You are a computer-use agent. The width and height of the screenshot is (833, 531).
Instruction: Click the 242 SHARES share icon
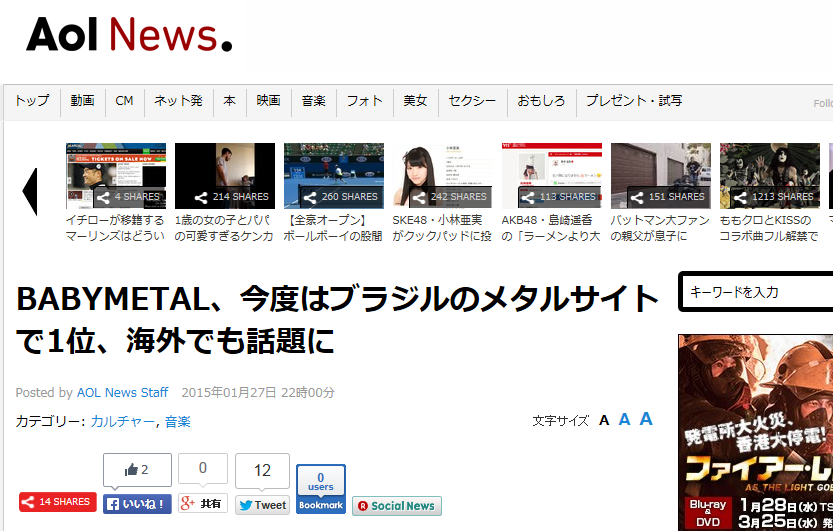click(419, 198)
